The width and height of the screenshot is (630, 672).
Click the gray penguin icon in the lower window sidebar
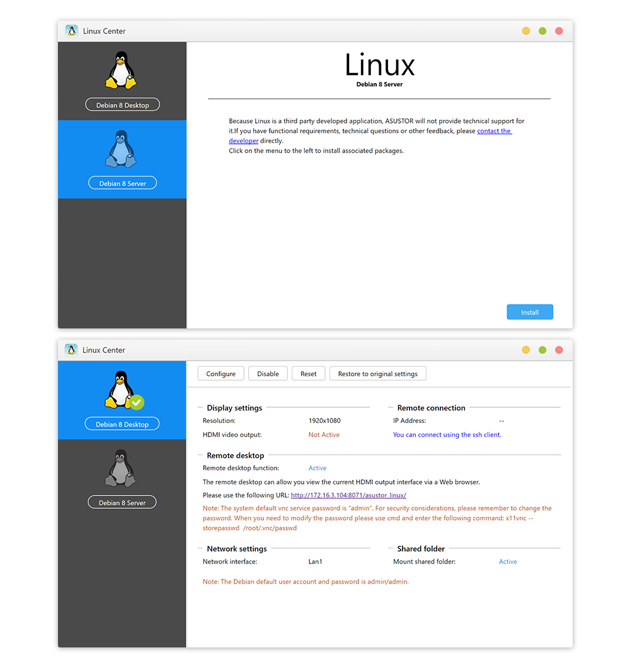[x=121, y=468]
